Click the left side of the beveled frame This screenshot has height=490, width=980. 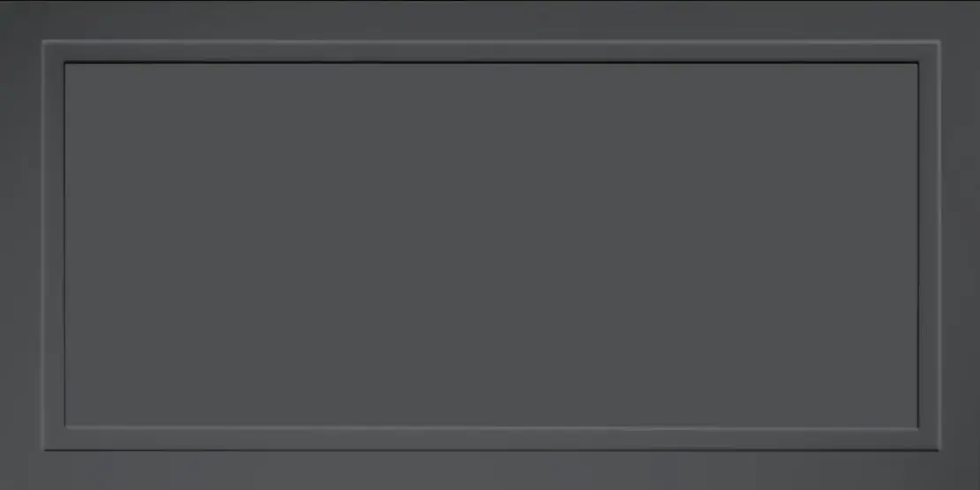pos(54,245)
